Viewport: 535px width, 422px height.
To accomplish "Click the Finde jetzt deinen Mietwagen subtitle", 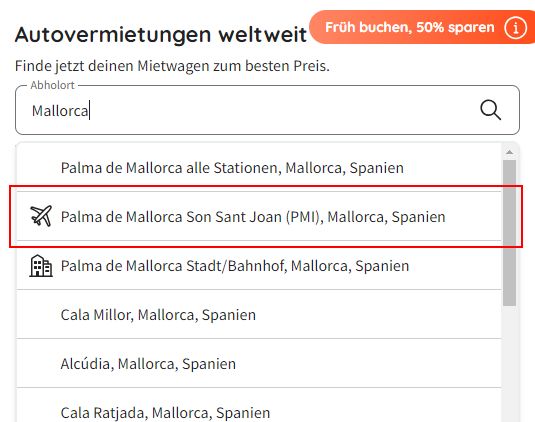I will coord(172,66).
